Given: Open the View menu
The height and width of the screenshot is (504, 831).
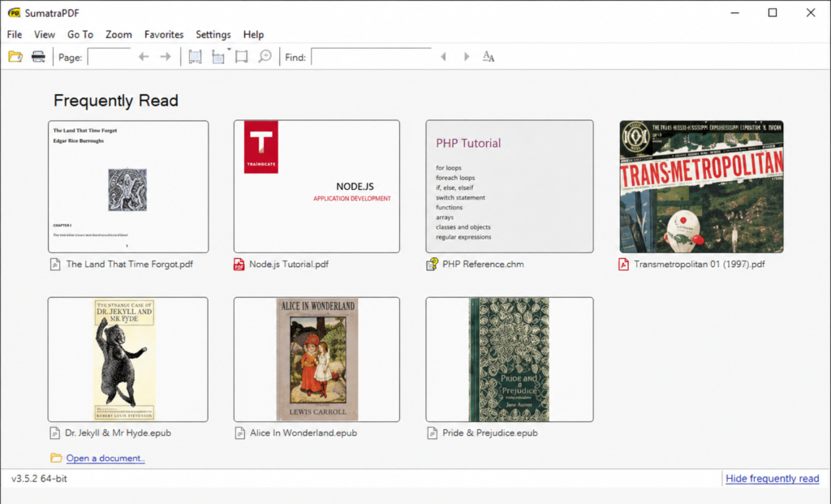Looking at the screenshot, I should pyautogui.click(x=45, y=34).
